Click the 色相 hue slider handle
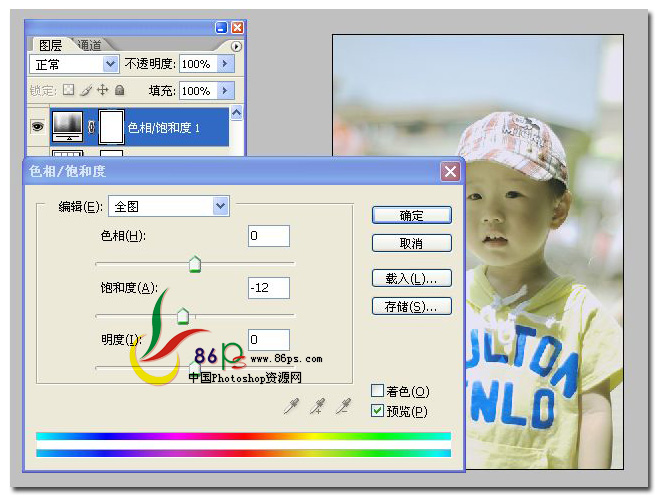 194,264
